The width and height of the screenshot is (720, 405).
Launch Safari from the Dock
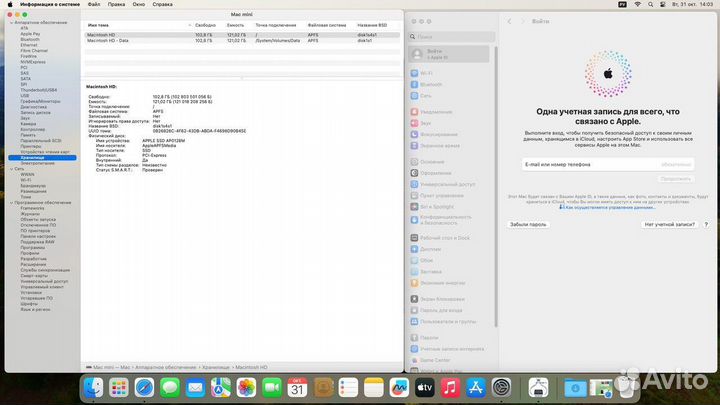pos(144,388)
